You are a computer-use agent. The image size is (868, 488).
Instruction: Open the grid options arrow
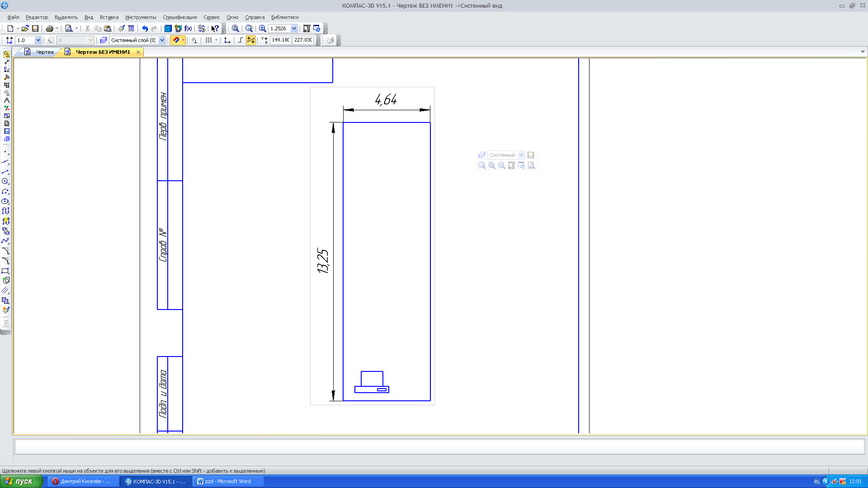[216, 40]
